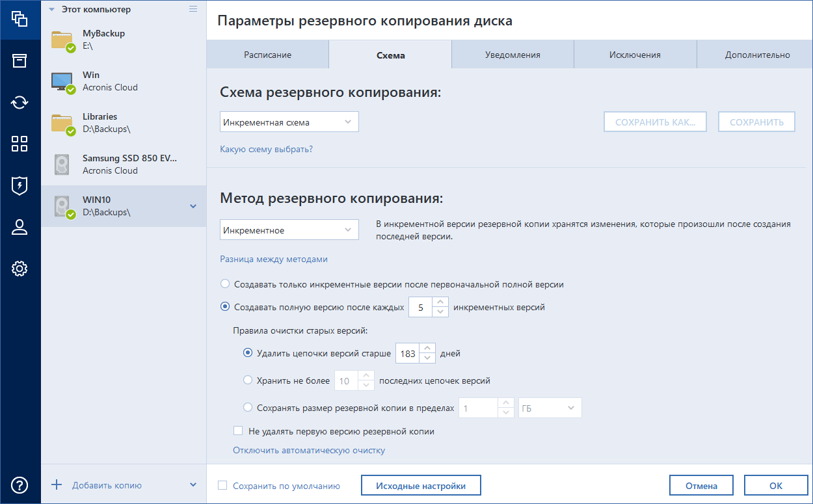Open the Account profile icon
The width and height of the screenshot is (813, 504).
(20, 227)
